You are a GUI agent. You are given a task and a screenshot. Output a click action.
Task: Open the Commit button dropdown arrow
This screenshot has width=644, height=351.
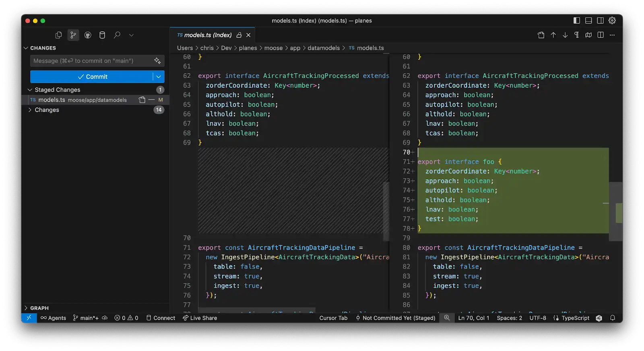(159, 77)
